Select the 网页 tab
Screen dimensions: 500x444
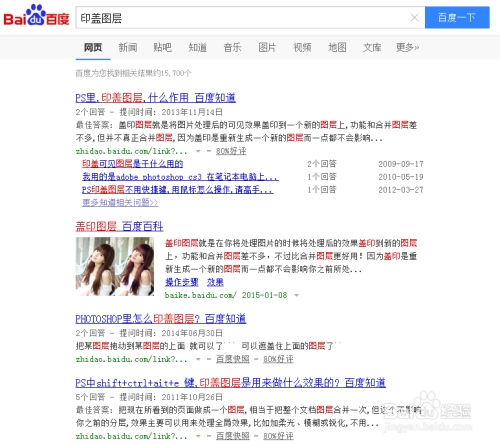93,47
